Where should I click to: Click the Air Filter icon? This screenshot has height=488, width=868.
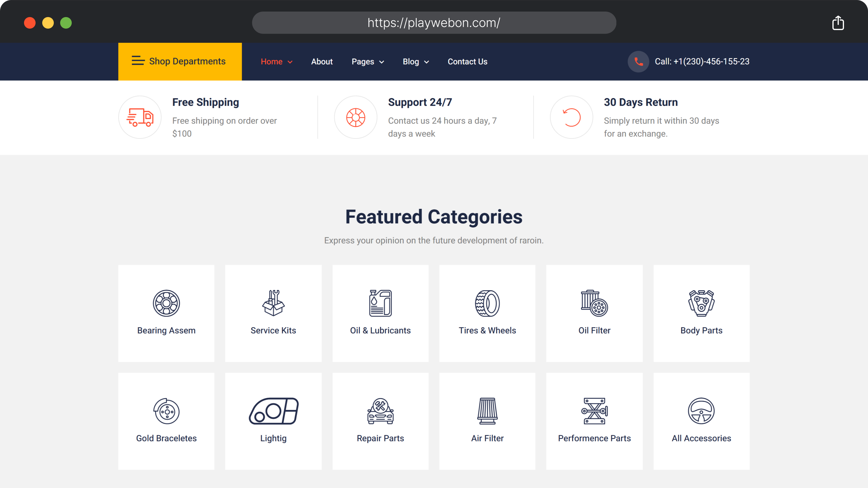pyautogui.click(x=487, y=411)
